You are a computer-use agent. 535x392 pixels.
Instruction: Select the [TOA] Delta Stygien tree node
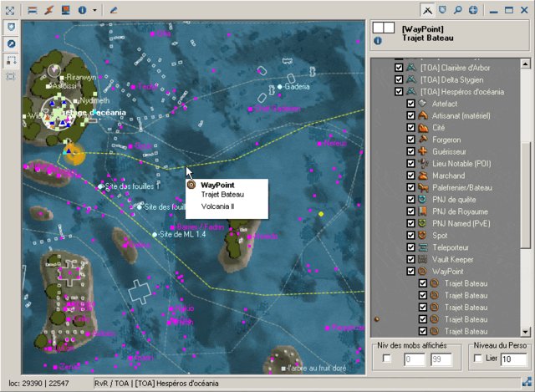coord(455,79)
